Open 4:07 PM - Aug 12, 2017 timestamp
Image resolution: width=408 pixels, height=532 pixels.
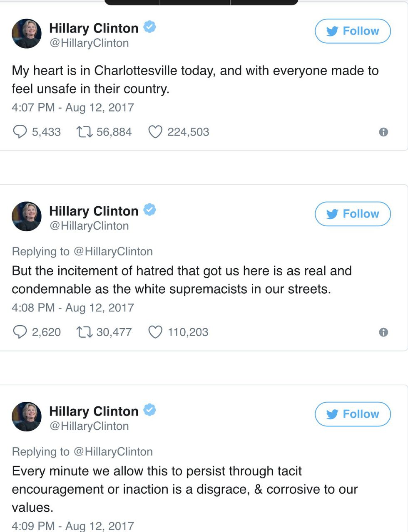tap(73, 107)
